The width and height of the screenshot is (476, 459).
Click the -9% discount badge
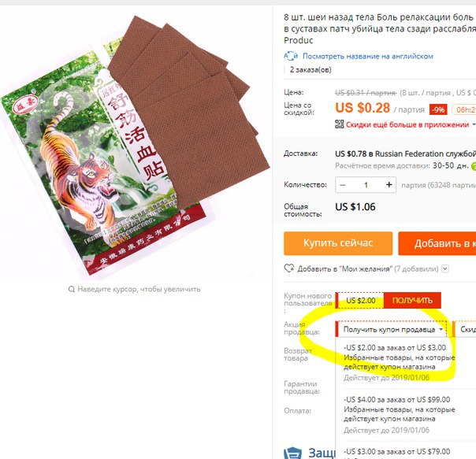click(438, 109)
